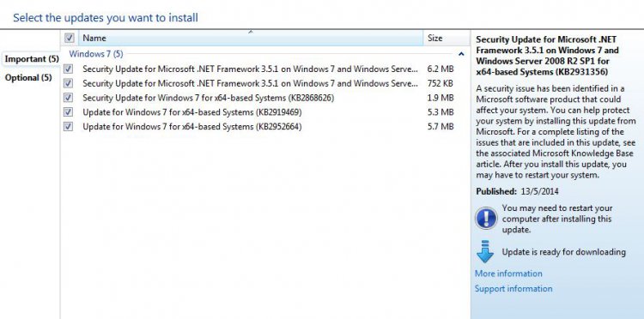The image size is (644, 319).
Task: Click the 752 KB size value
Action: pos(440,83)
